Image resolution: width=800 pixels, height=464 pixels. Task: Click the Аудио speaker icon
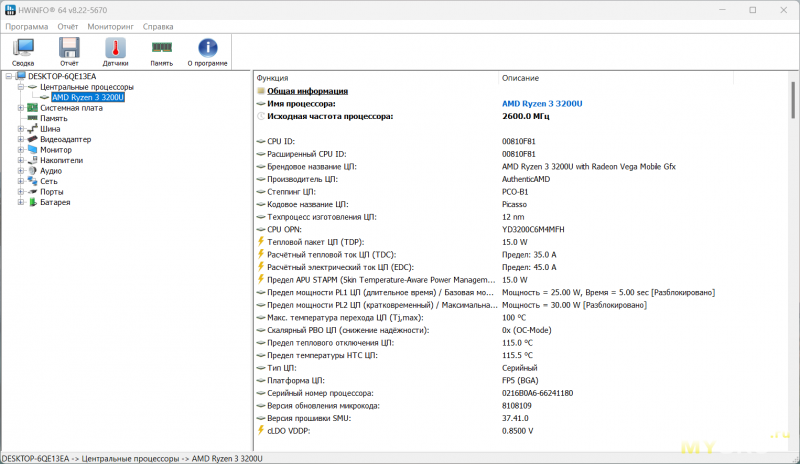click(x=33, y=170)
